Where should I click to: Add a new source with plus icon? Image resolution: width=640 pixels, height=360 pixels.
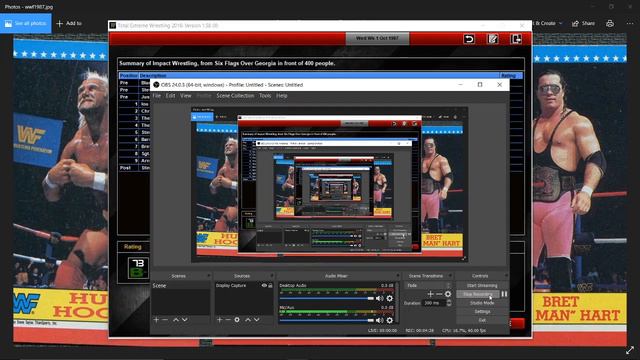[220, 320]
